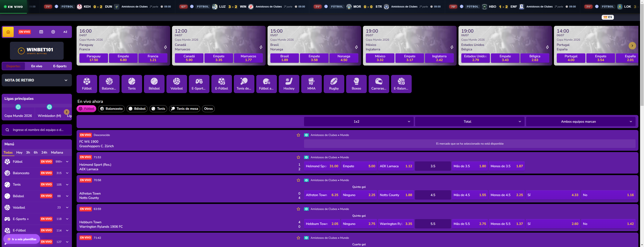Open Ambos equipos marcan dropdown
Image resolution: width=644 pixels, height=247 pixels.
pos(581,122)
